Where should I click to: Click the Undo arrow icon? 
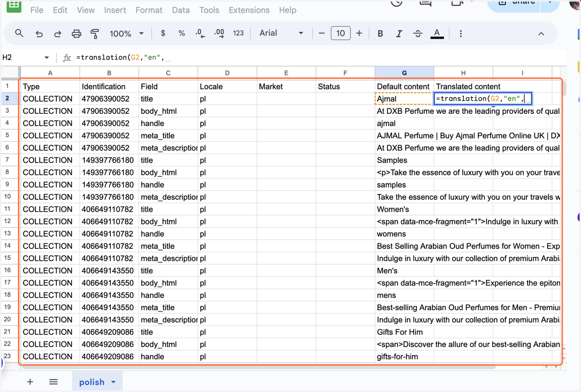tap(39, 33)
